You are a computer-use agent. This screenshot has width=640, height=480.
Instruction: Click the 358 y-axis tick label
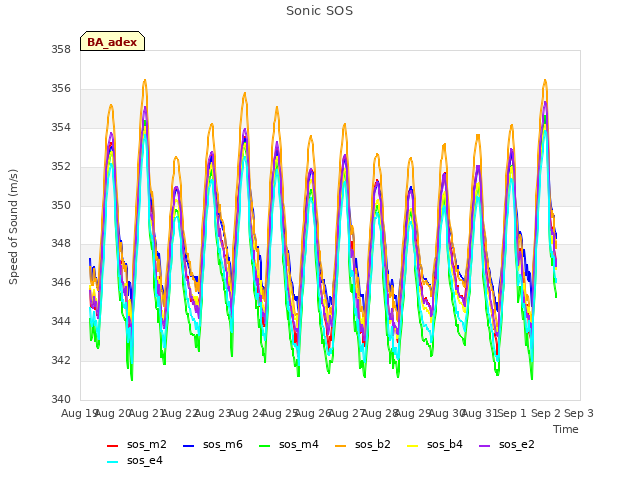pyautogui.click(x=61, y=50)
